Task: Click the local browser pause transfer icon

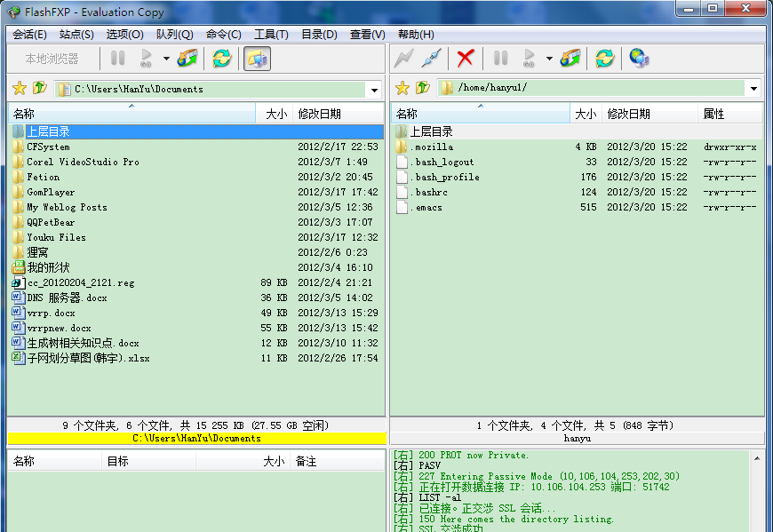Action: (118, 58)
